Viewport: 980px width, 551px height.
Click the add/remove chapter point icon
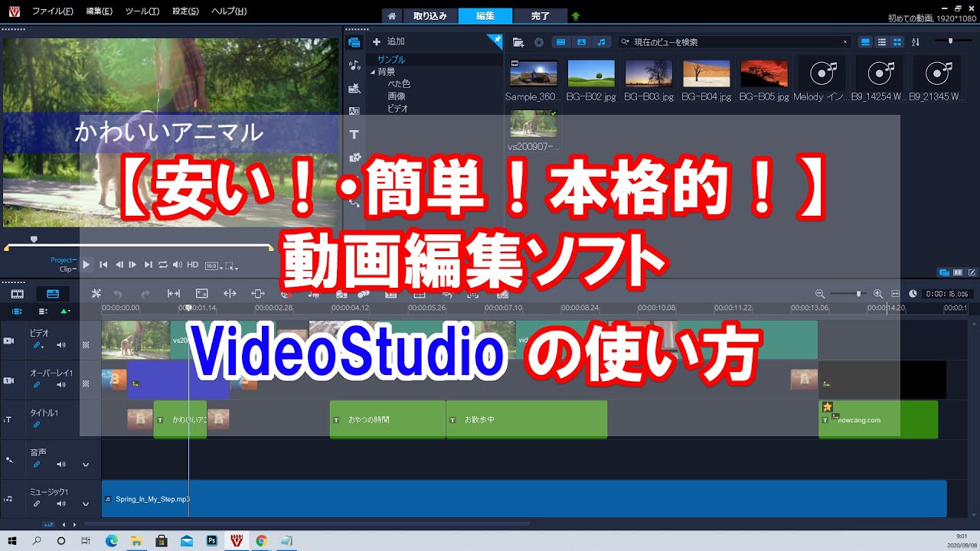(x=65, y=311)
